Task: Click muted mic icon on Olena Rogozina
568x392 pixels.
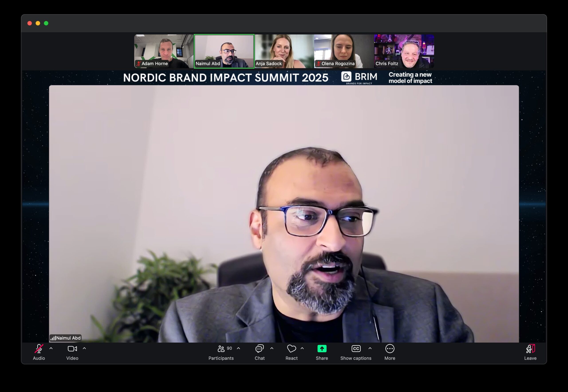Action: pos(318,64)
